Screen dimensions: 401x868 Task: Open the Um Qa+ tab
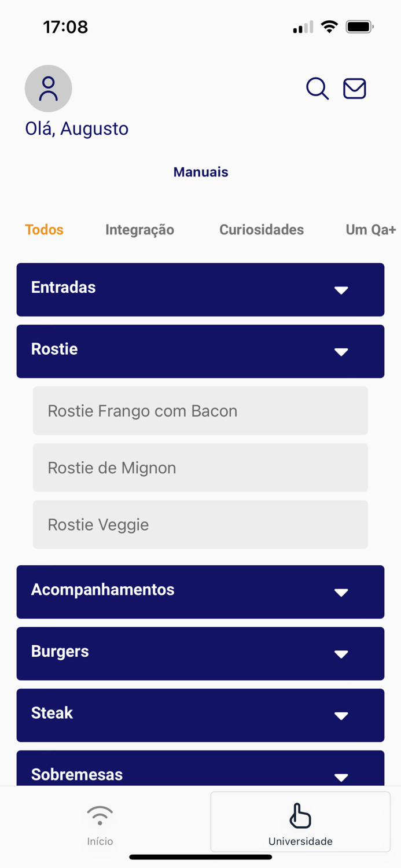[370, 230]
